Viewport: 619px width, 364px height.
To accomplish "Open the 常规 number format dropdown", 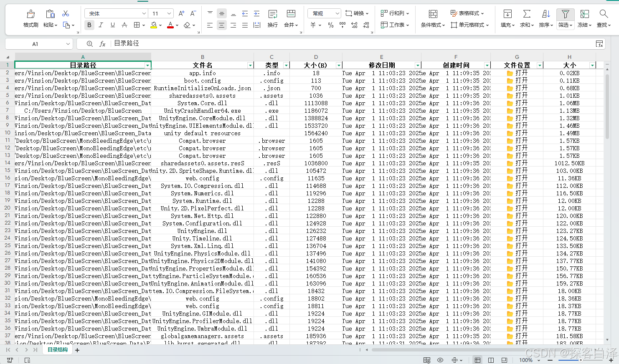I will [325, 14].
